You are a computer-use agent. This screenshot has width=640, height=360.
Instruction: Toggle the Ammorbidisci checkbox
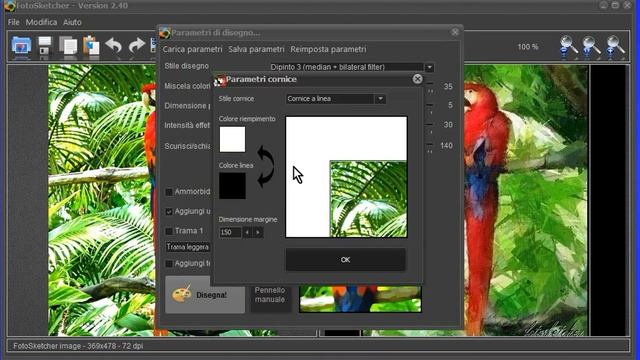pyautogui.click(x=169, y=192)
